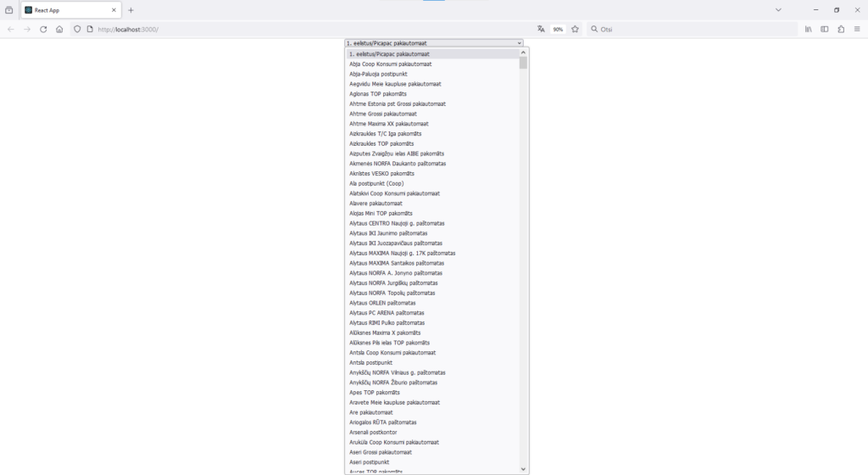Open tracking protection shield info
This screenshot has height=475, width=868.
(77, 30)
